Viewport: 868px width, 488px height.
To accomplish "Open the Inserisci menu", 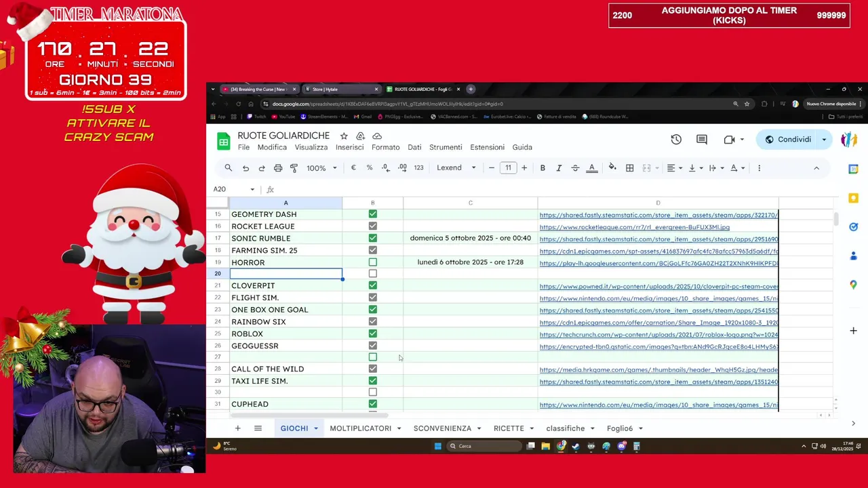I will (x=349, y=147).
